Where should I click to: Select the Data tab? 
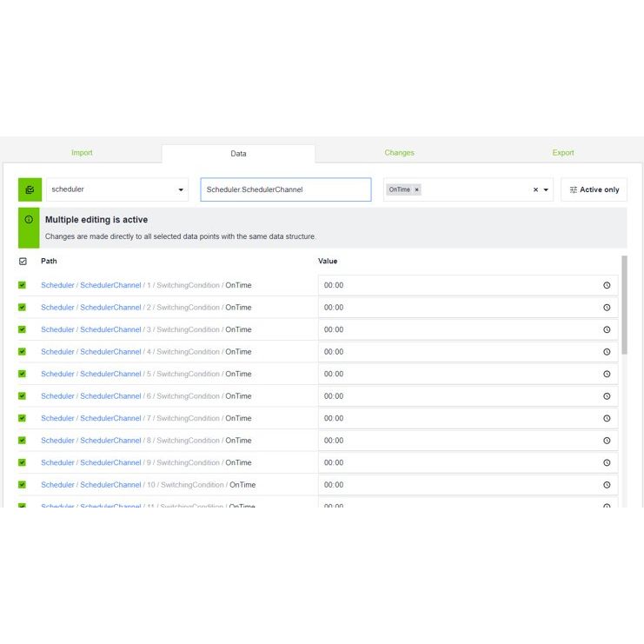click(238, 154)
